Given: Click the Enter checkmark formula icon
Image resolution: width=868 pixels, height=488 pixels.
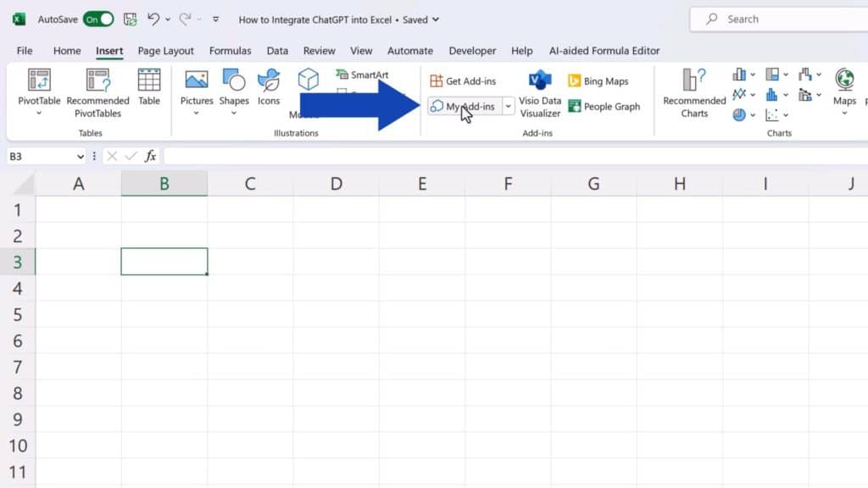Looking at the screenshot, I should (131, 157).
